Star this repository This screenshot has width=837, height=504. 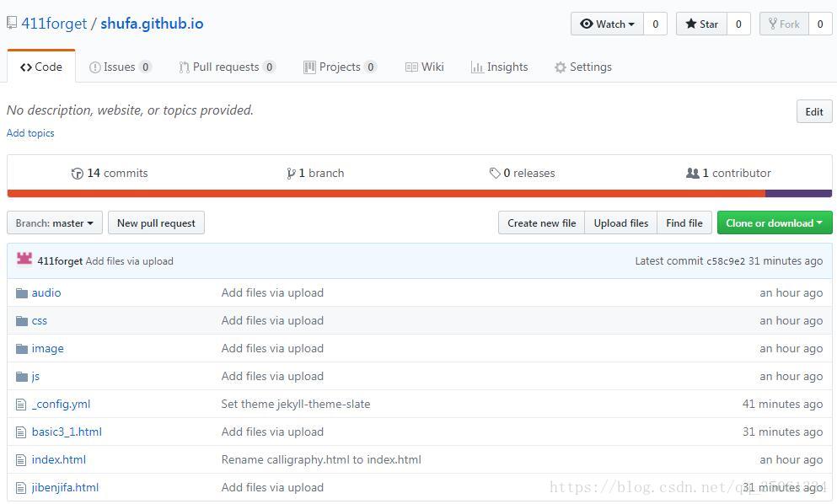[x=701, y=24]
